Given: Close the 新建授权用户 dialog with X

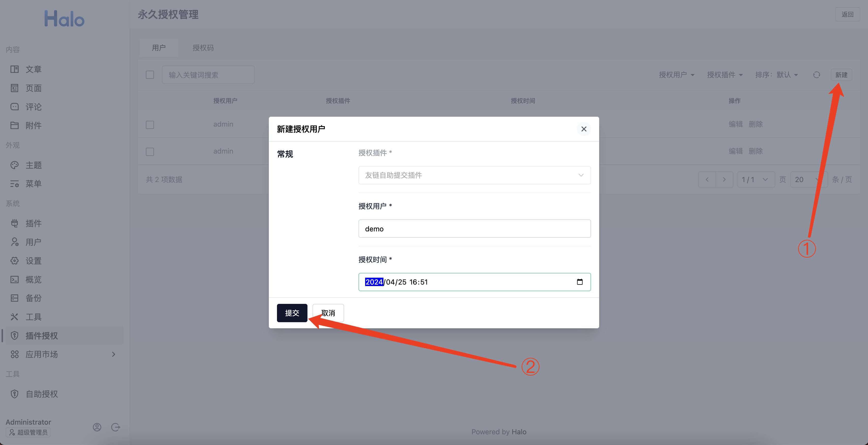Looking at the screenshot, I should [x=584, y=129].
